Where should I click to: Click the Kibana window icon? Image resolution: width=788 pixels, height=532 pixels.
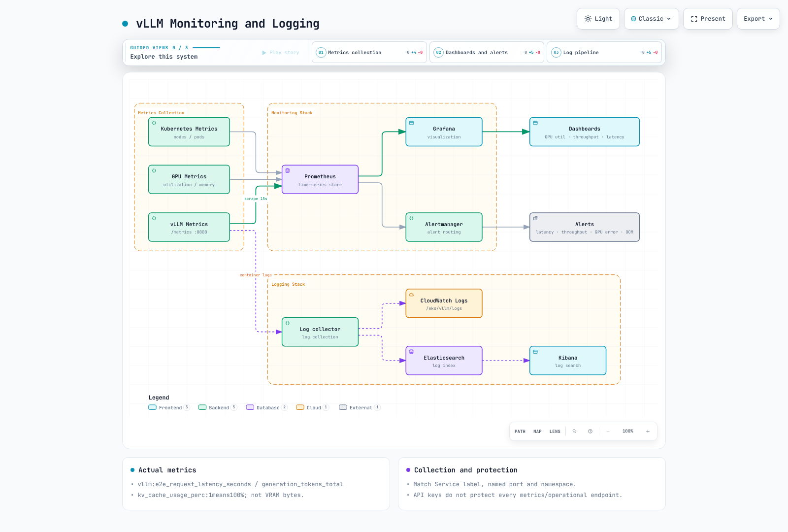tap(535, 352)
